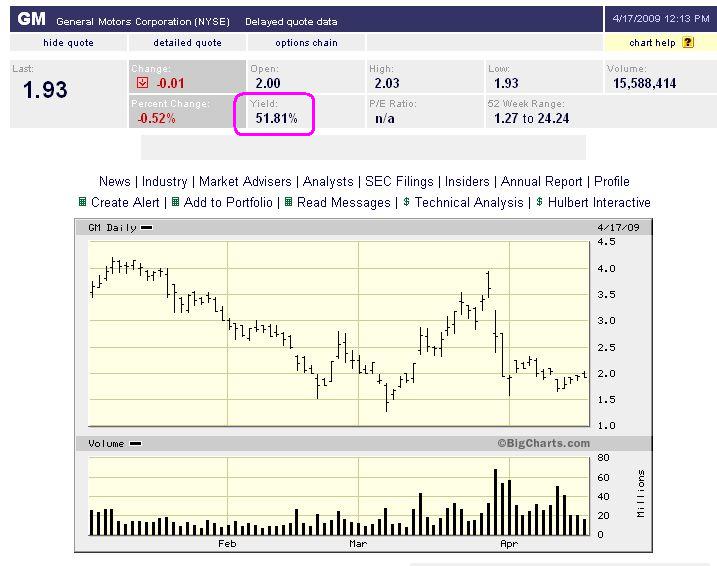Click the green icon beside Read Messages
Viewport: 717px width, 566px height.
[289, 202]
